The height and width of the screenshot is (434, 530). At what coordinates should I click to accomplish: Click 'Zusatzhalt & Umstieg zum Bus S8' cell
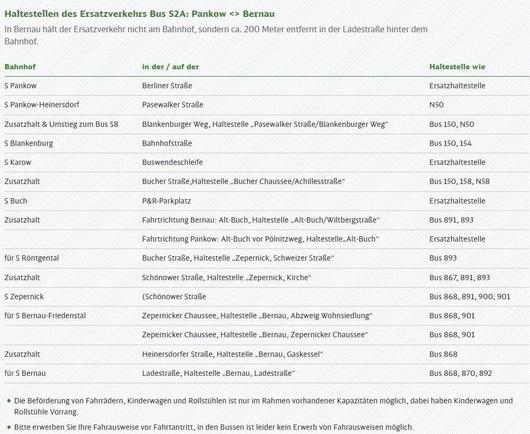(61, 124)
